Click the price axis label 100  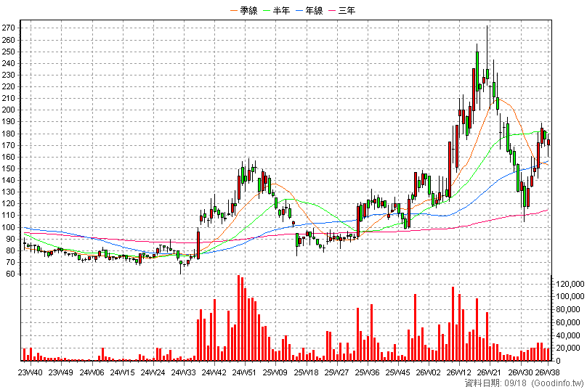tap(8, 227)
